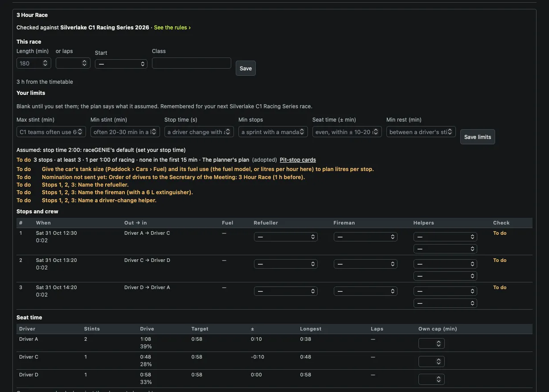
Task: Click Driver C's Longest value 0:48
Action: tap(306, 357)
